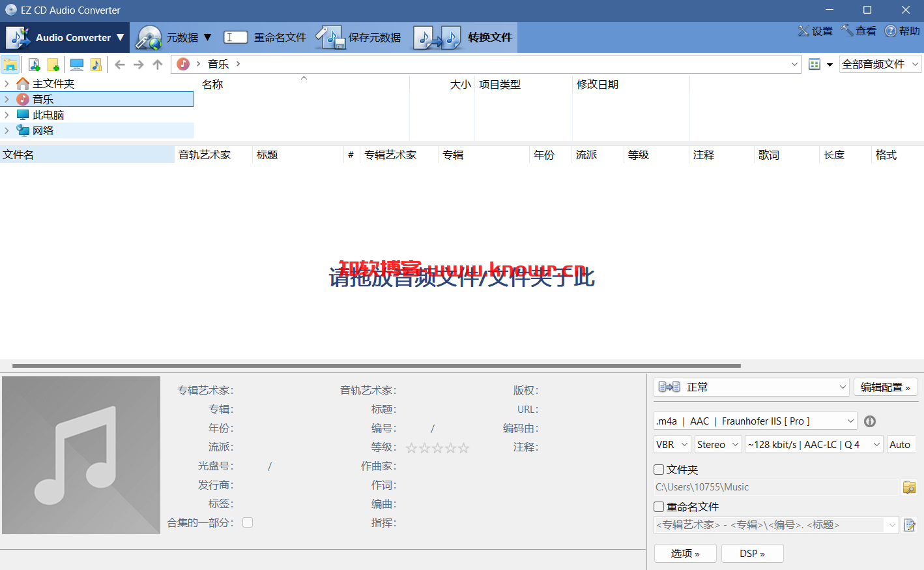Viewport: 924px width, 570px height.
Task: Click the music folder shortcut icon
Action: click(96, 64)
